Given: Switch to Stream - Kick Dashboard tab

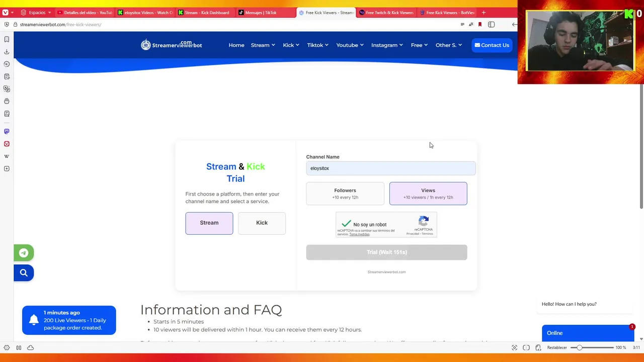Looking at the screenshot, I should (205, 13).
